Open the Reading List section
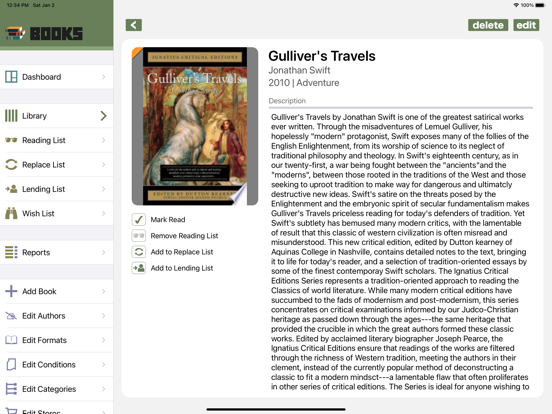 (x=56, y=140)
